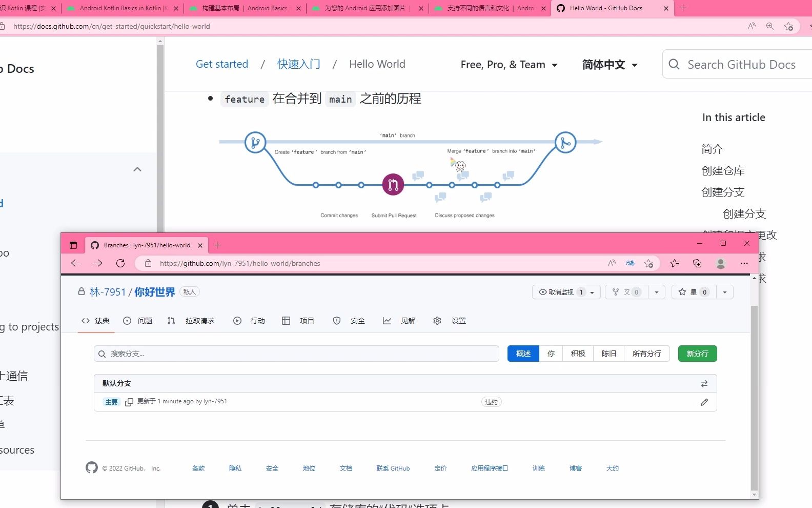The width and height of the screenshot is (812, 508).
Task: Click the 主要 default branch label
Action: [x=111, y=402]
